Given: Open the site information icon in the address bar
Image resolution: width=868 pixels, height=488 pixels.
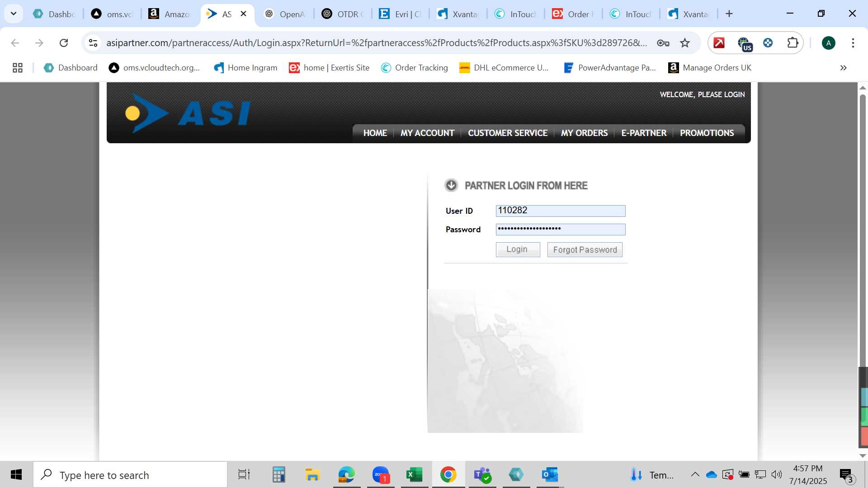Looking at the screenshot, I should tap(93, 43).
